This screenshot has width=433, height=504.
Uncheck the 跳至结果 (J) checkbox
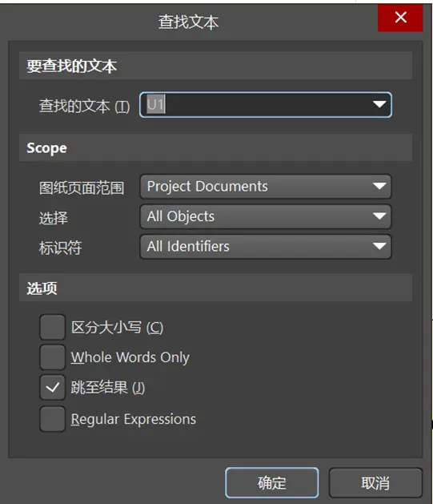click(52, 387)
